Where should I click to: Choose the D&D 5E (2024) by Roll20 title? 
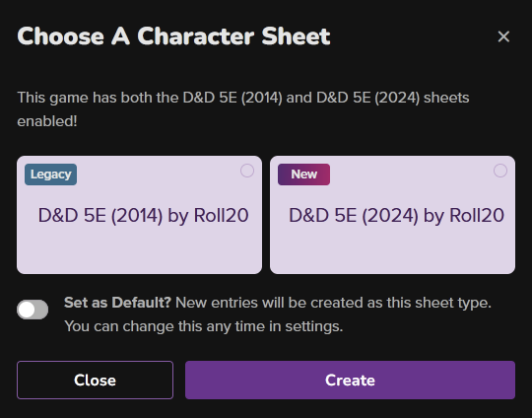[396, 215]
